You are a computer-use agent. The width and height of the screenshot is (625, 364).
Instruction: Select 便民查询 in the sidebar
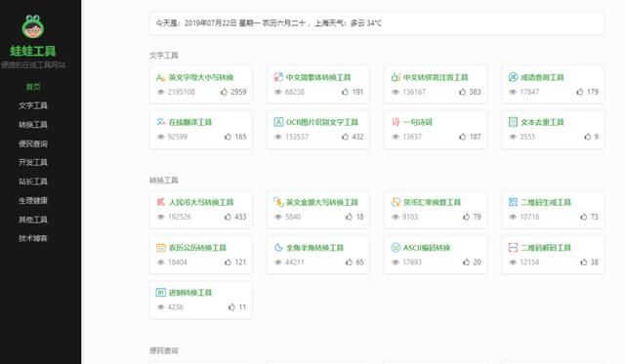tap(33, 143)
